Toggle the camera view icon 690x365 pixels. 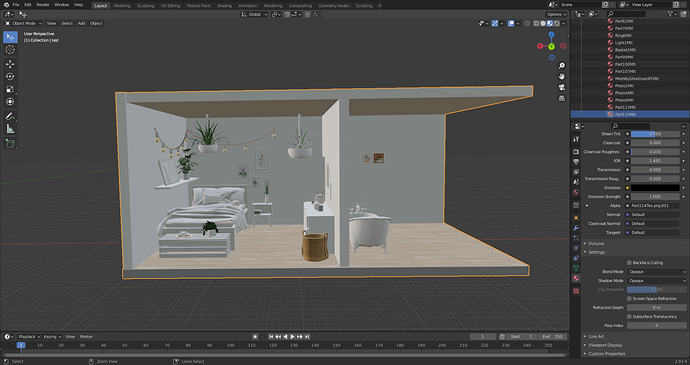(x=562, y=87)
